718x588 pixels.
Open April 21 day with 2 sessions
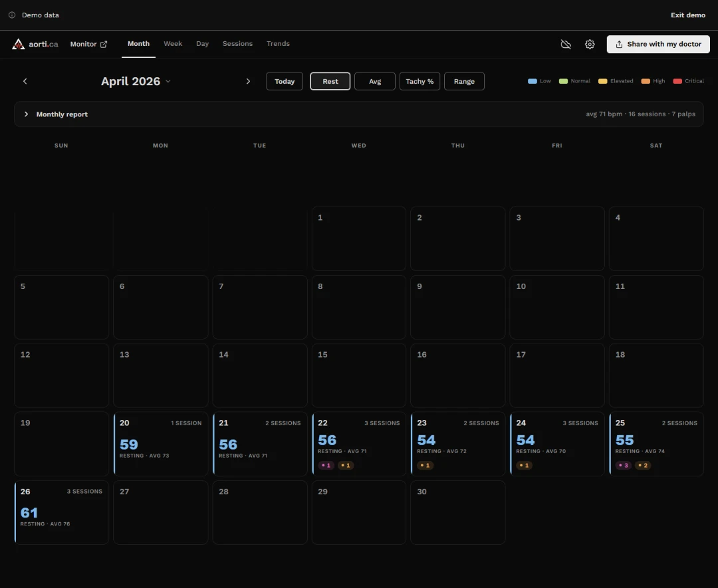(260, 444)
